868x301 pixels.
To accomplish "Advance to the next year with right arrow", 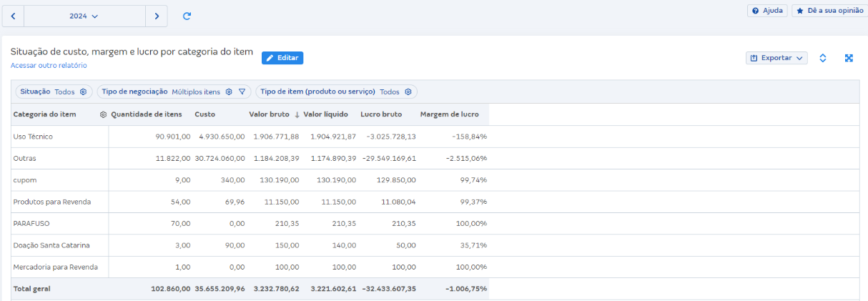I will (x=157, y=16).
